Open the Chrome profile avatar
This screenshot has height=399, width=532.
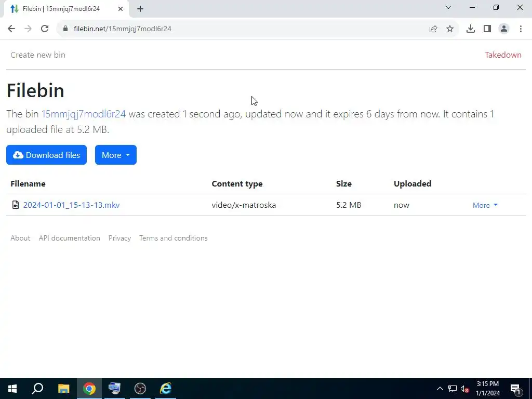pyautogui.click(x=504, y=29)
